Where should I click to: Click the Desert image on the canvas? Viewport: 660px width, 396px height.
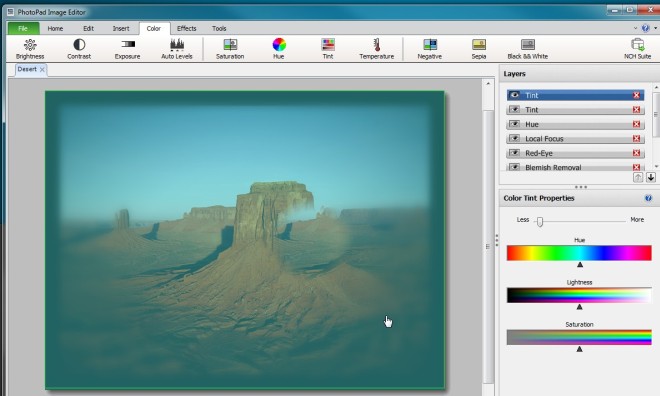(245, 240)
